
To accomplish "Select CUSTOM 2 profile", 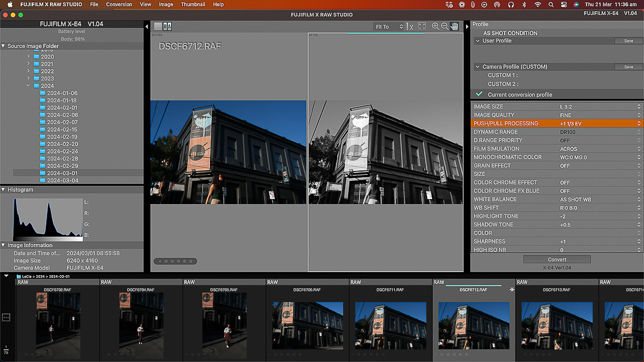I will point(503,84).
